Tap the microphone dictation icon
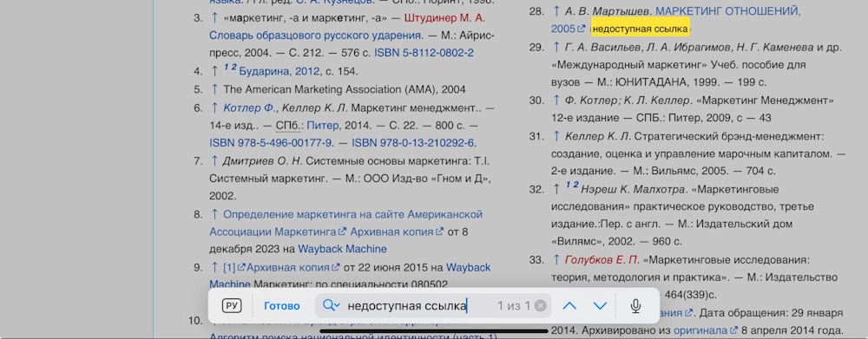 pos(635,306)
